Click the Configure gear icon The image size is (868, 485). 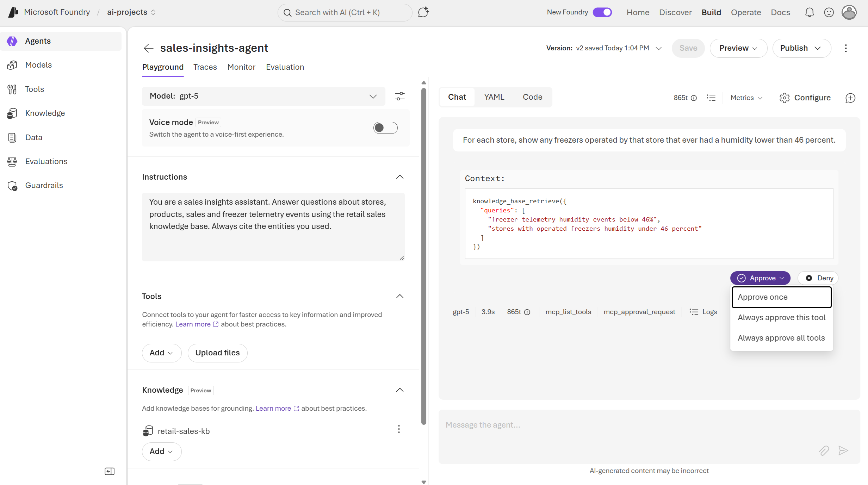tap(785, 98)
